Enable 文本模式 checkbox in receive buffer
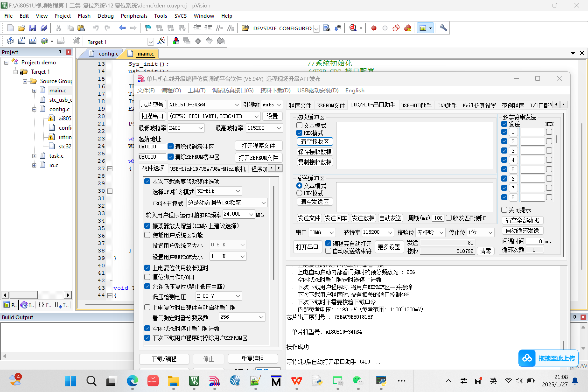The image size is (588, 392). tap(299, 125)
